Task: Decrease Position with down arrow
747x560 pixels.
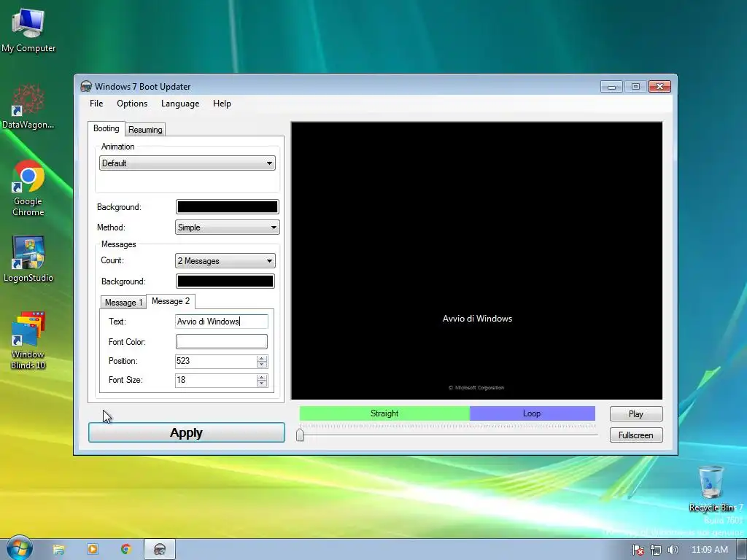Action: tap(262, 365)
